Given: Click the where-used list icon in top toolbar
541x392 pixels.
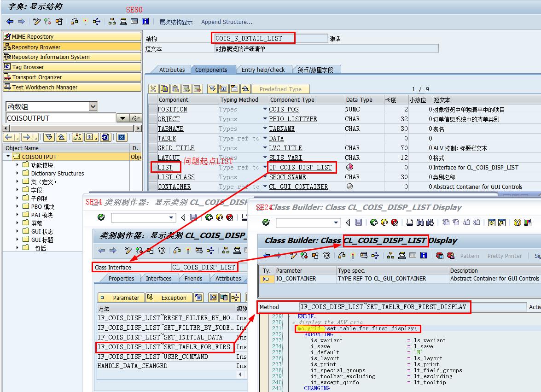Looking at the screenshot, I should pos(96,21).
